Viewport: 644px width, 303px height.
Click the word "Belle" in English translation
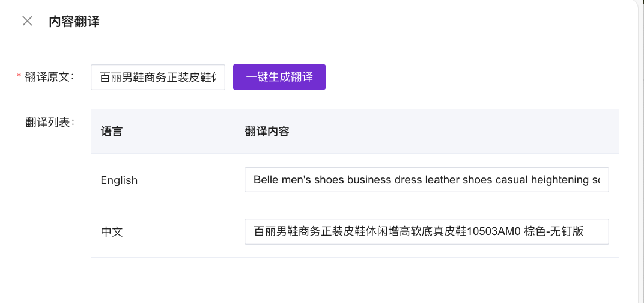click(x=267, y=180)
